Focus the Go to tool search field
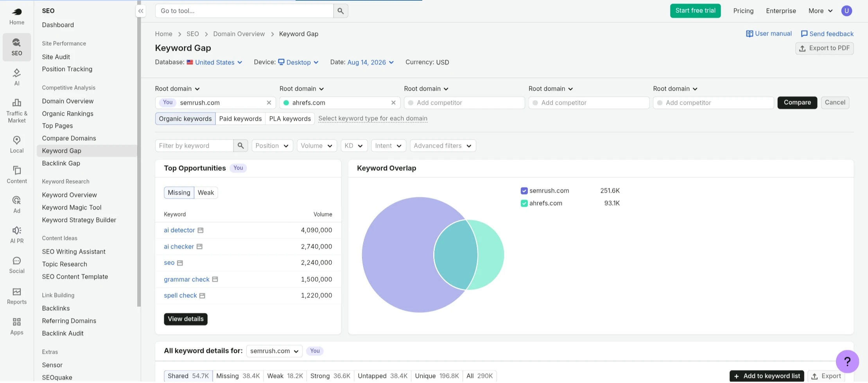Screen dimensions: 868x383 244,11
